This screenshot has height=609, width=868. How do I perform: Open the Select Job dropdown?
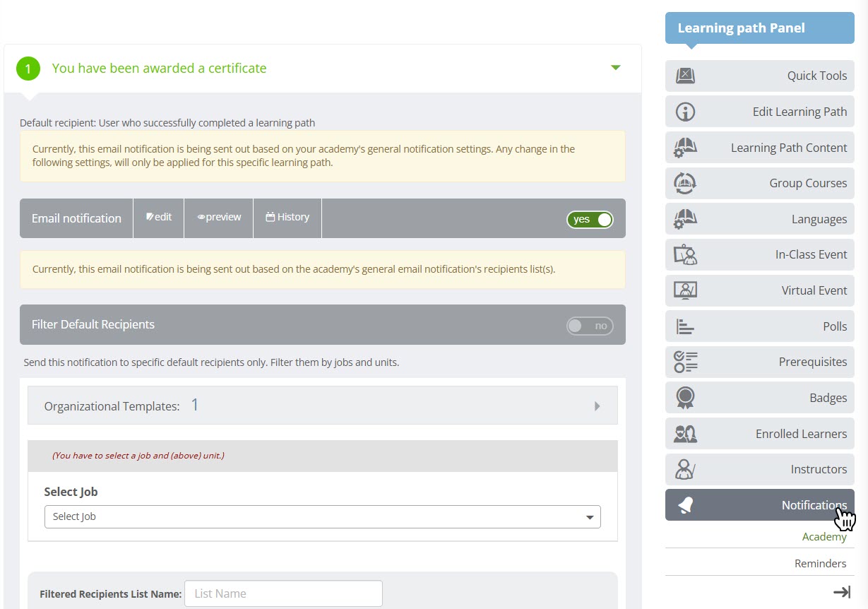[x=322, y=516]
